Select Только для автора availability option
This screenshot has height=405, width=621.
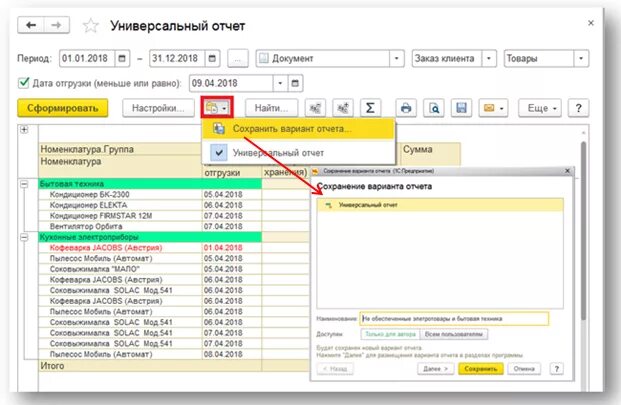(x=390, y=334)
